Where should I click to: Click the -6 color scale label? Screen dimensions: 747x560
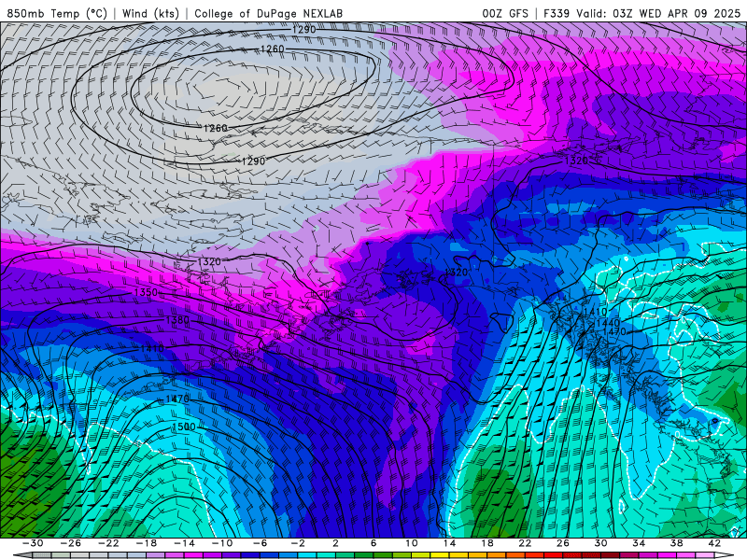[260, 543]
